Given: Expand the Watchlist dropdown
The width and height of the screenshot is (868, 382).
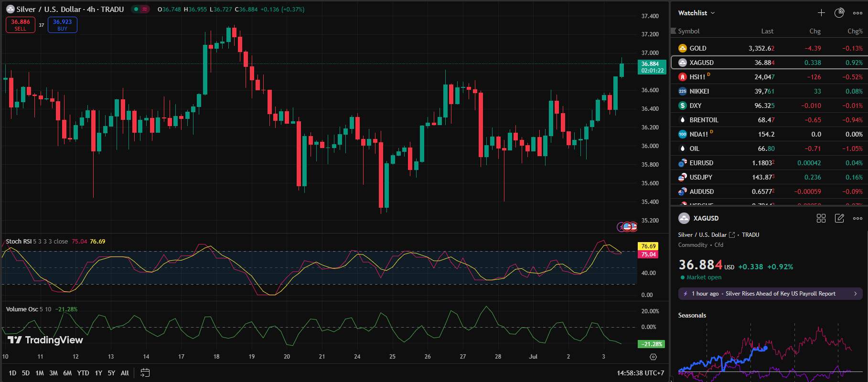Looking at the screenshot, I should click(x=697, y=13).
